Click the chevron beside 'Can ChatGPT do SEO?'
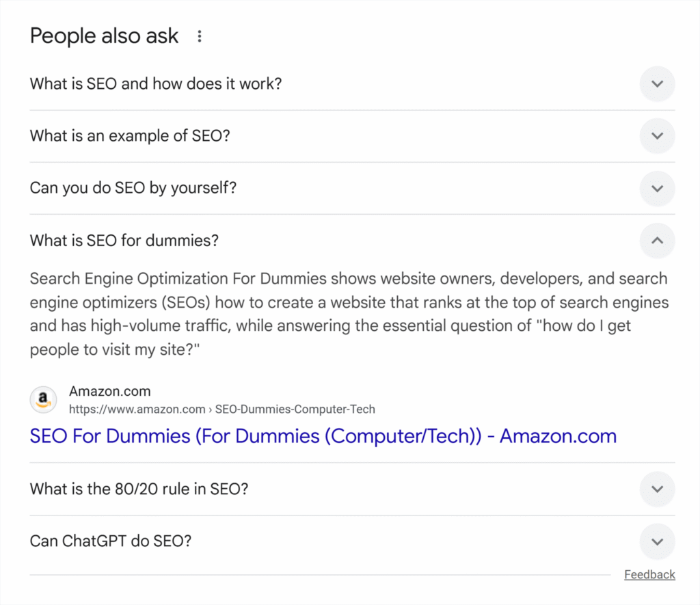Image resolution: width=700 pixels, height=605 pixels. (x=656, y=541)
